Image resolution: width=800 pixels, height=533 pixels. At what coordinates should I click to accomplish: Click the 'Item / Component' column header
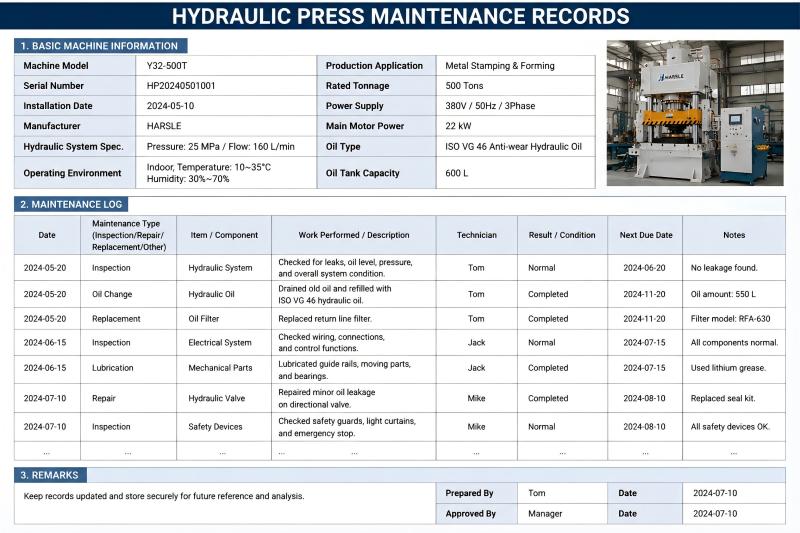224,235
